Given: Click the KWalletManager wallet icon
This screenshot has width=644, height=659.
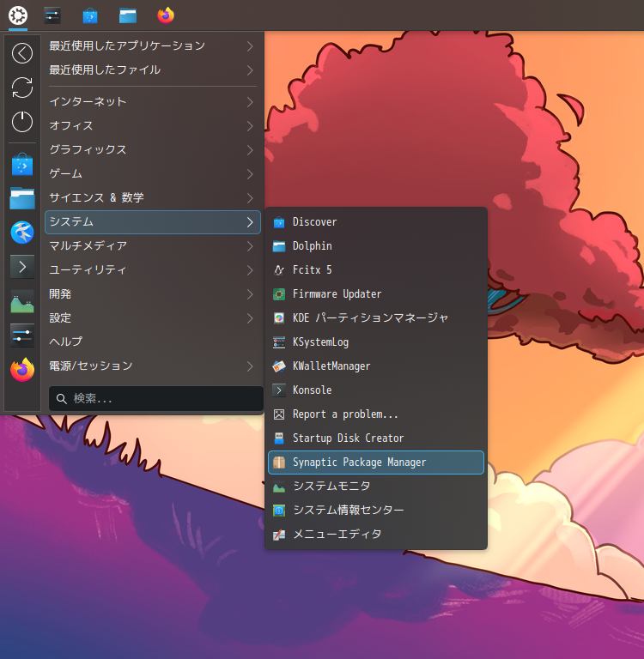Looking at the screenshot, I should coord(279,366).
